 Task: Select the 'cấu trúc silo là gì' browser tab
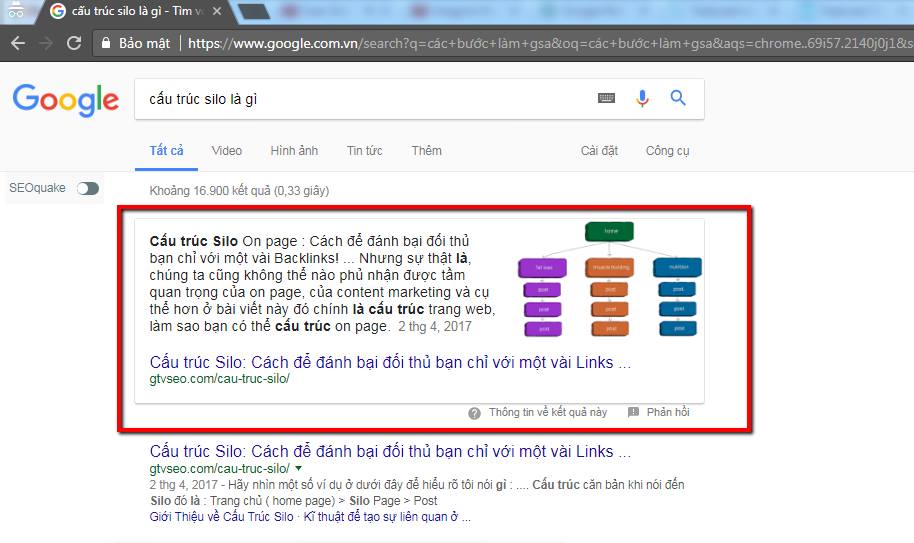(135, 12)
